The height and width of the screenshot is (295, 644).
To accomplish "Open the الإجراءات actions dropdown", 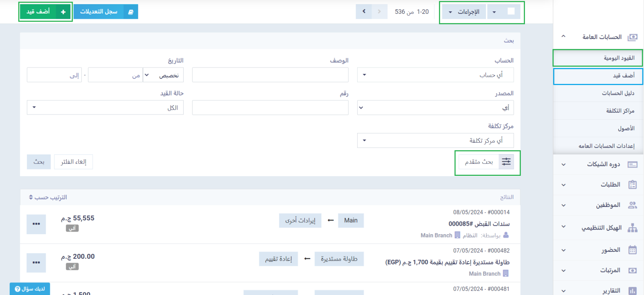I will tap(465, 12).
